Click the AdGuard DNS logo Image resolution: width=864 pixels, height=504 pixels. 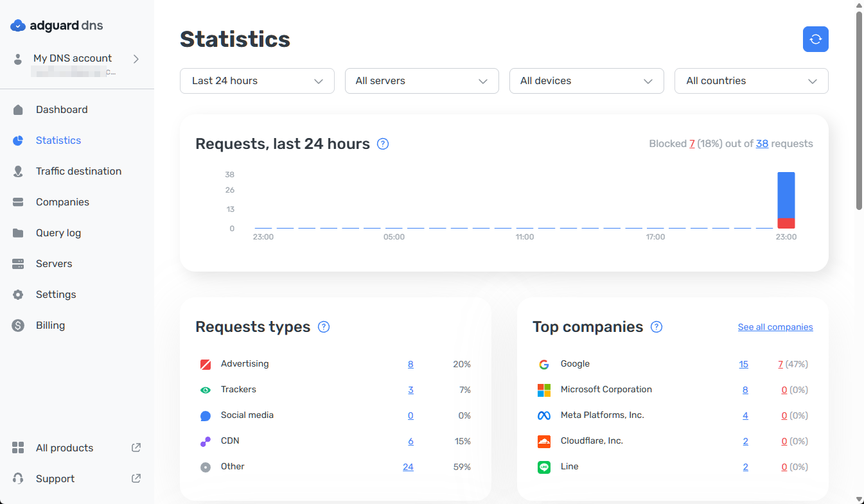[57, 26]
